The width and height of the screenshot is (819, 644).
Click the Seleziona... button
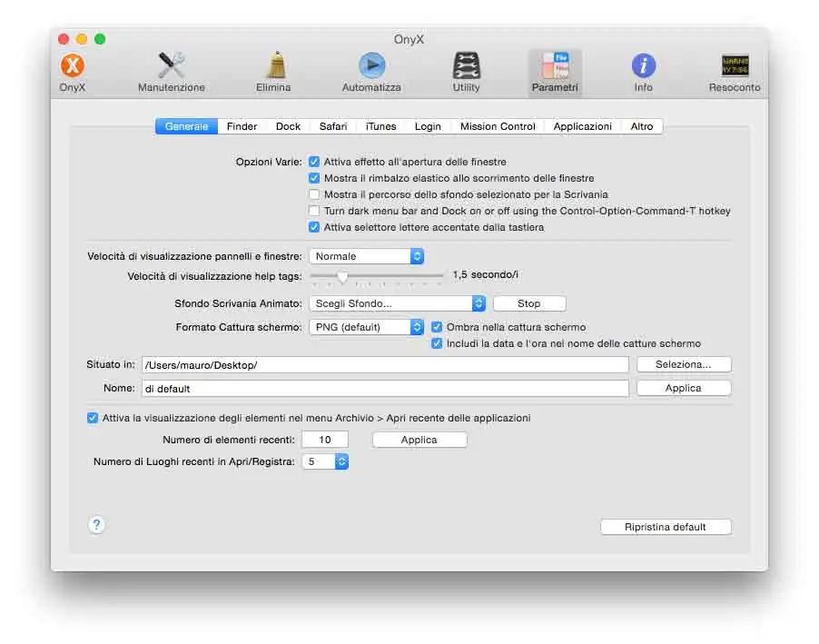point(683,365)
